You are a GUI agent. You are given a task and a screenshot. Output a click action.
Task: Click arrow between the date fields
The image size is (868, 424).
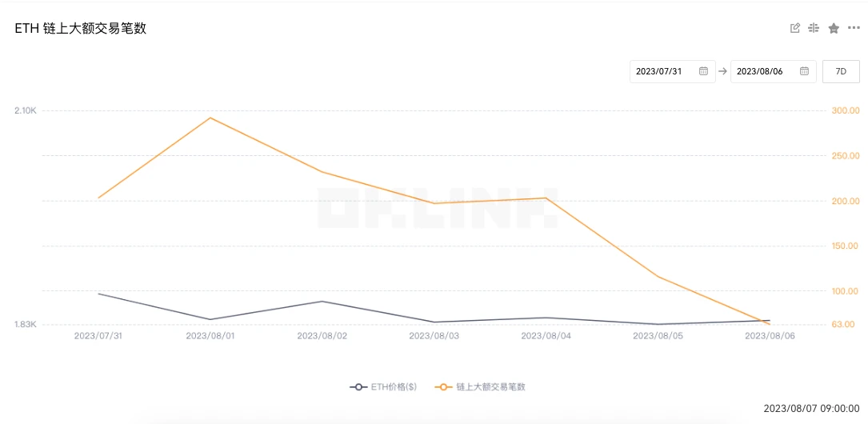[x=722, y=71]
